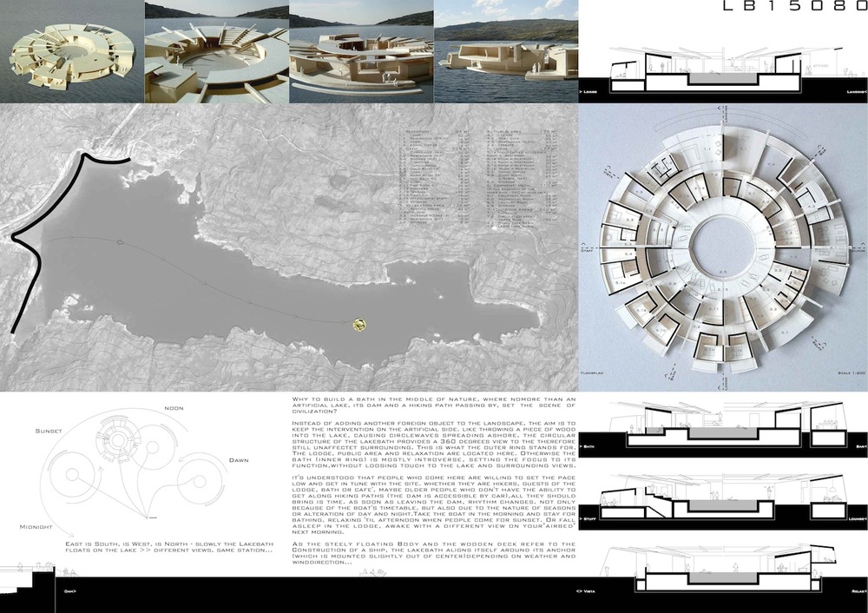The height and width of the screenshot is (613, 868).
Task: Click the LB15080 project title
Action: [x=789, y=8]
